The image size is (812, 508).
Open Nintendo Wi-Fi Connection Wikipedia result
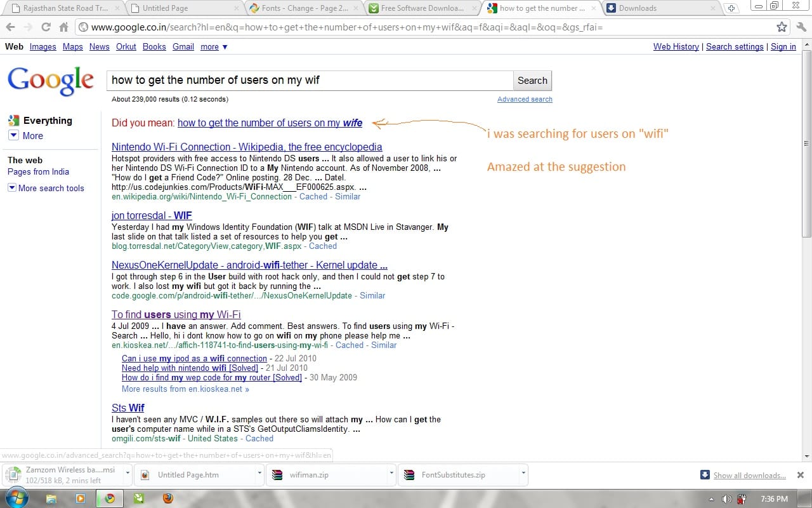(x=247, y=147)
